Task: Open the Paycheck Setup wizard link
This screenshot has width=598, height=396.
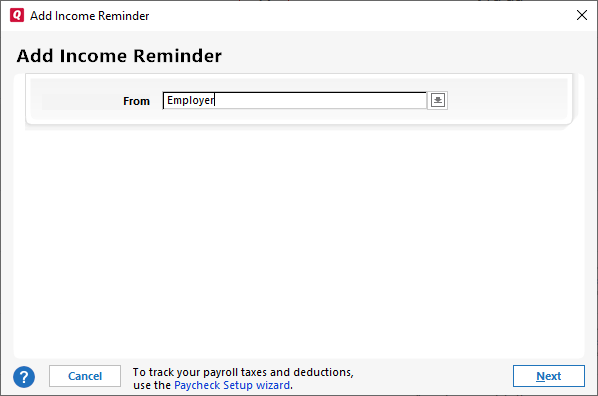Action: 232,385
